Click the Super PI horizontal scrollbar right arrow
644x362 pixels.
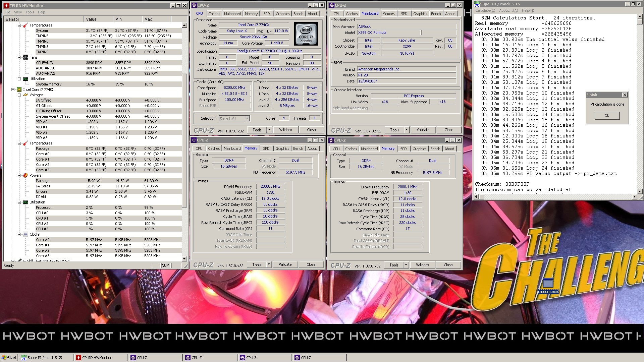634,197
